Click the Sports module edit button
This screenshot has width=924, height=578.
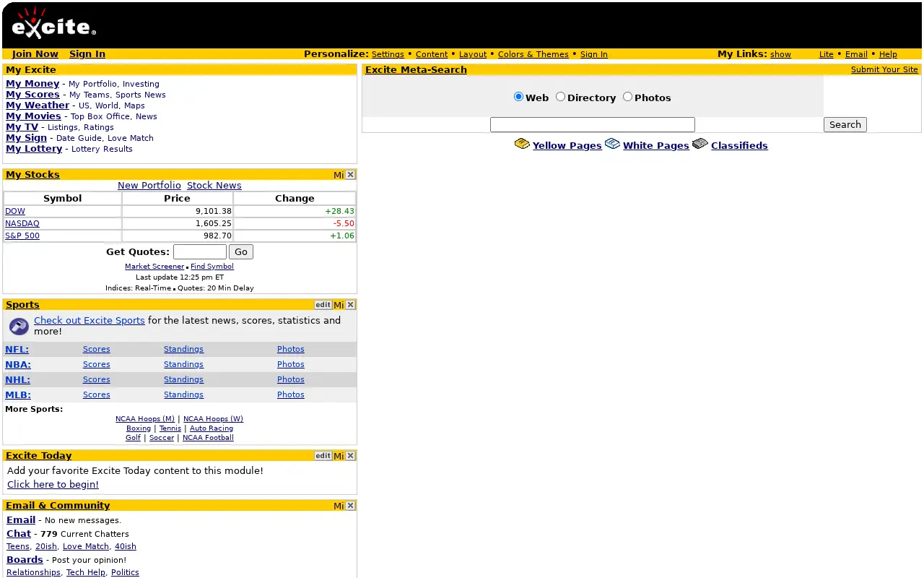tap(323, 305)
